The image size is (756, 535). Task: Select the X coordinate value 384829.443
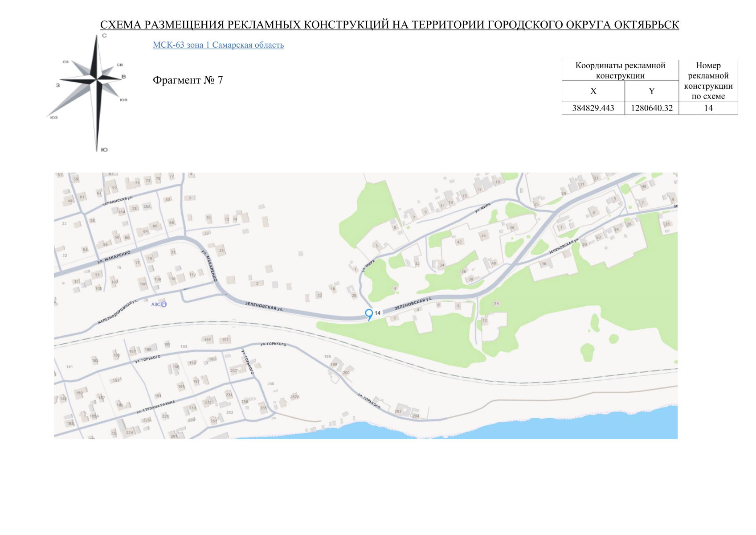(593, 108)
